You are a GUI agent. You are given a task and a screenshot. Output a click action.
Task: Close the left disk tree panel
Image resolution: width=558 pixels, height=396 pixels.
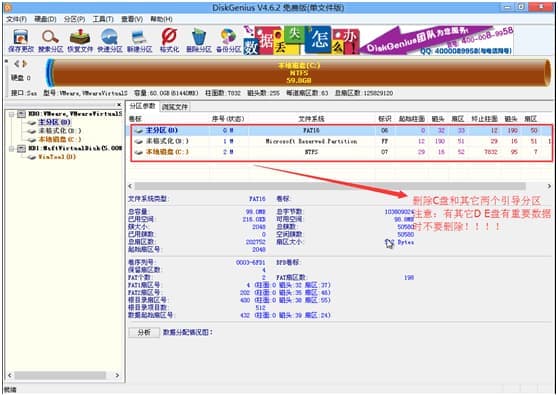119,105
